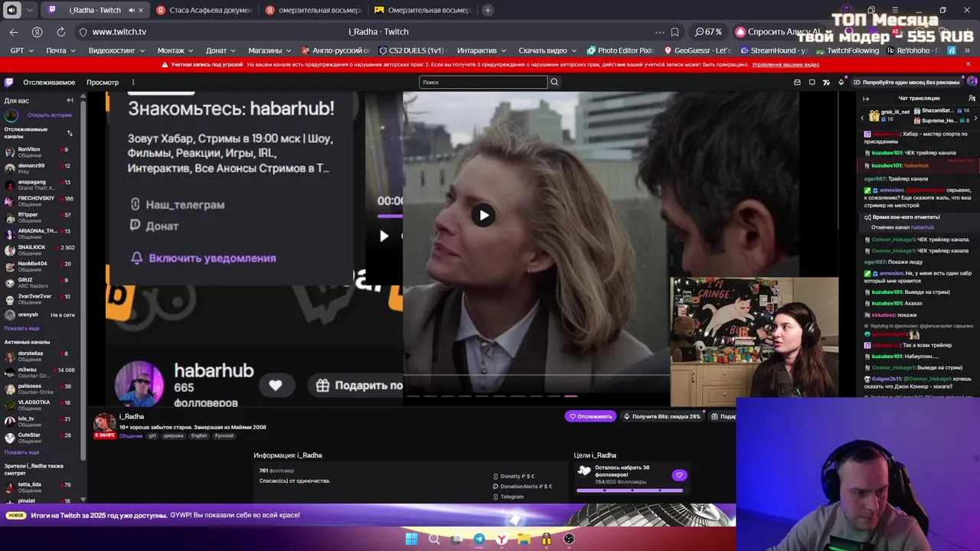Open Twitch inbox envelope icon
980x551 pixels.
point(797,82)
